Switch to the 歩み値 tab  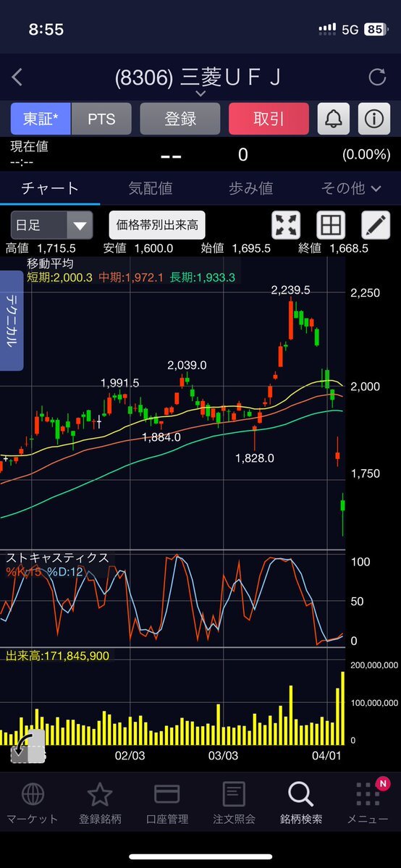pos(251,188)
